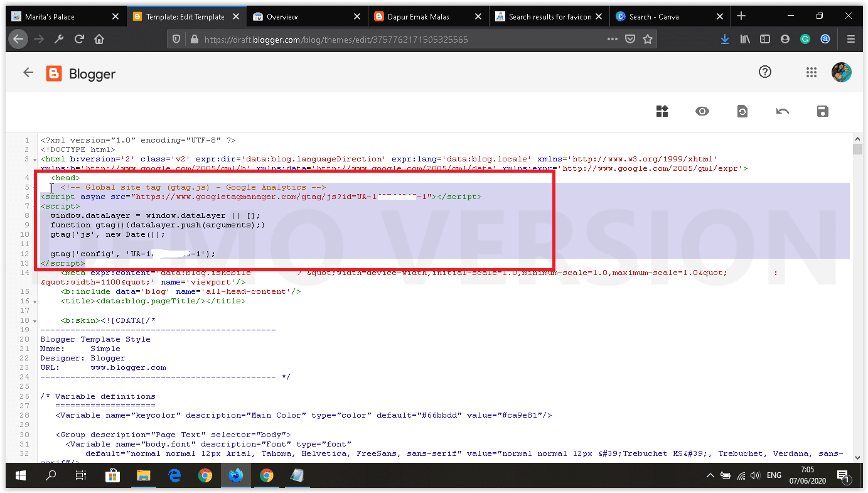Screen dimensions: 868x493
Task: Open File Explorer from the taskbar
Action: point(144,475)
